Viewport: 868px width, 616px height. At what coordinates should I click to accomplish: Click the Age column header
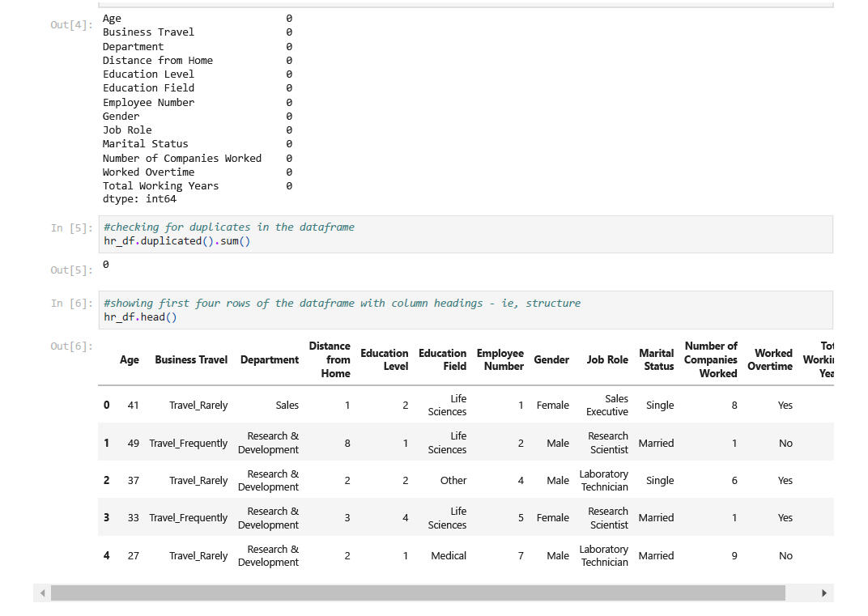[x=129, y=359]
